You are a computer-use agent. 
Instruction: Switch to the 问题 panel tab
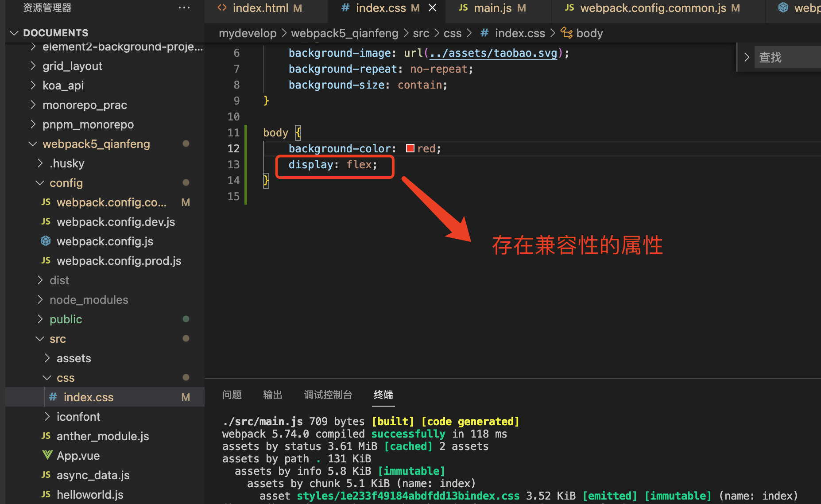(232, 395)
